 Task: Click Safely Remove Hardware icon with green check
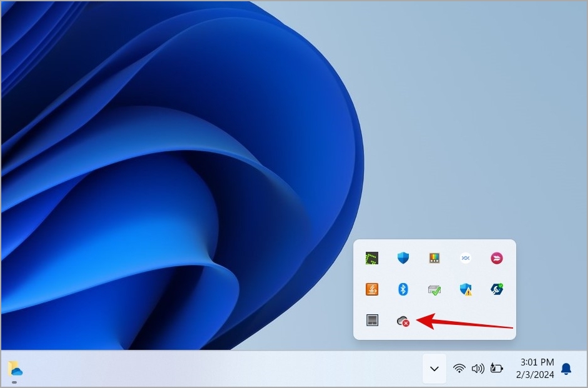coord(434,290)
